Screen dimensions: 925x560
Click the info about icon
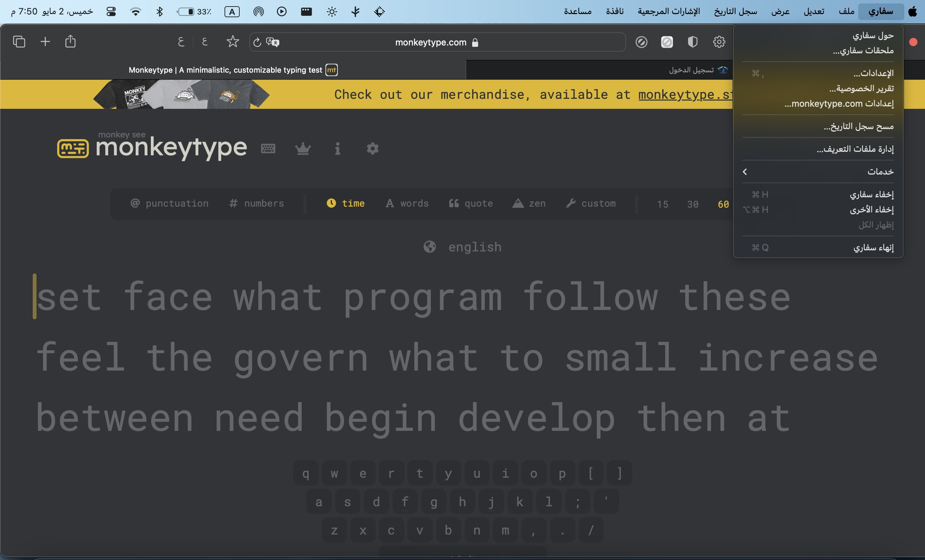tap(337, 149)
